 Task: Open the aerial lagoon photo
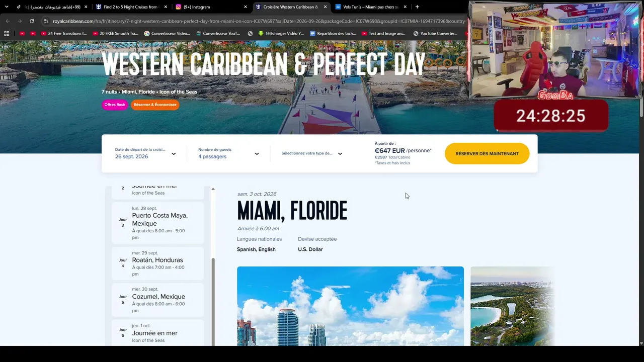tap(512, 306)
